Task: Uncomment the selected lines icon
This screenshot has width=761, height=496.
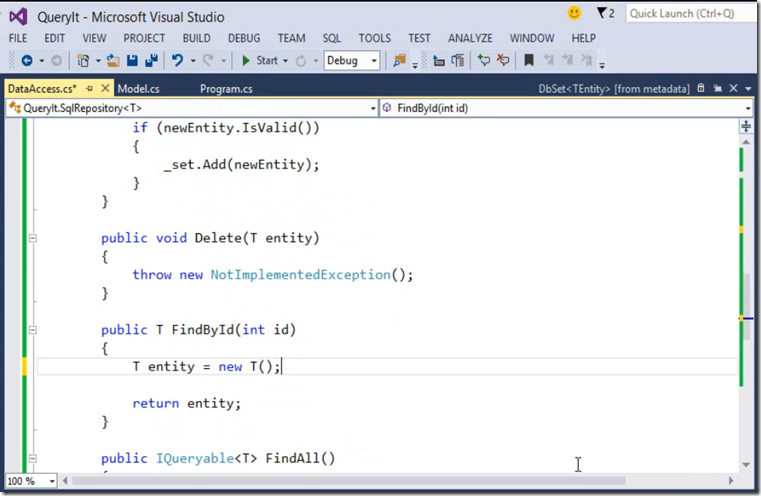Action: click(x=503, y=60)
